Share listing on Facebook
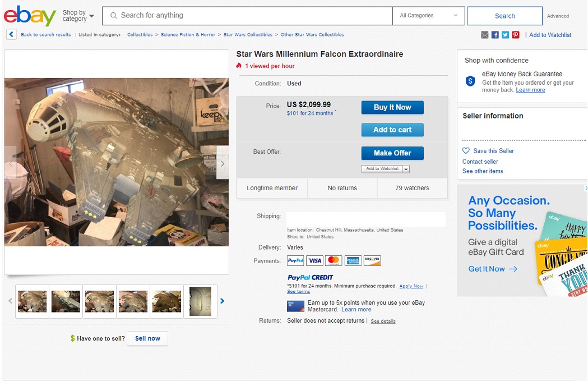 (495, 35)
